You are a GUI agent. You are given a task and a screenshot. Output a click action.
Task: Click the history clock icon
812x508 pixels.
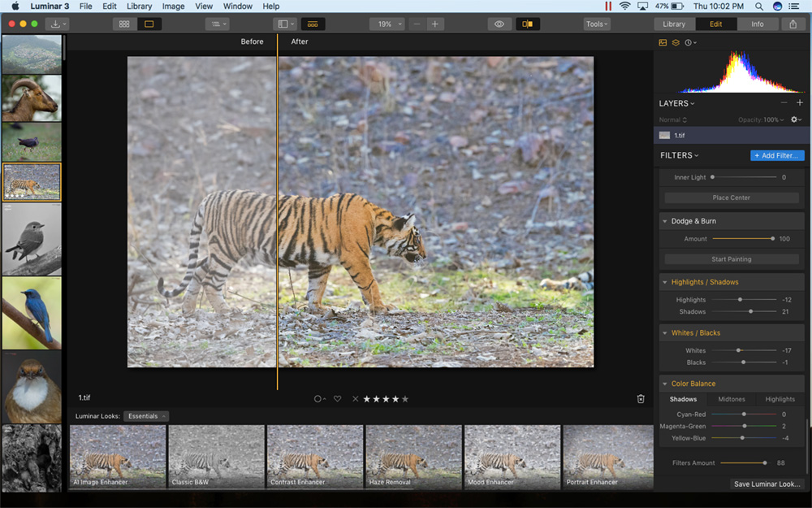coord(689,42)
